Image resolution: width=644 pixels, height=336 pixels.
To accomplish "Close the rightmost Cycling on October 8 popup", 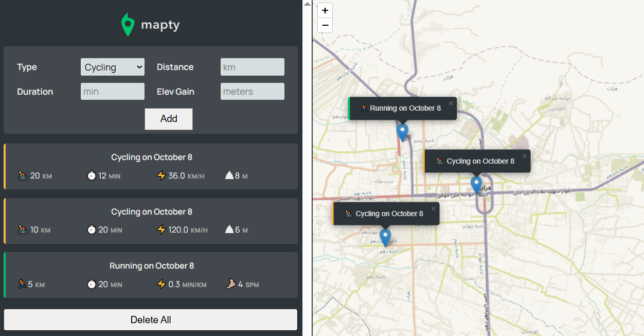I will [525, 156].
